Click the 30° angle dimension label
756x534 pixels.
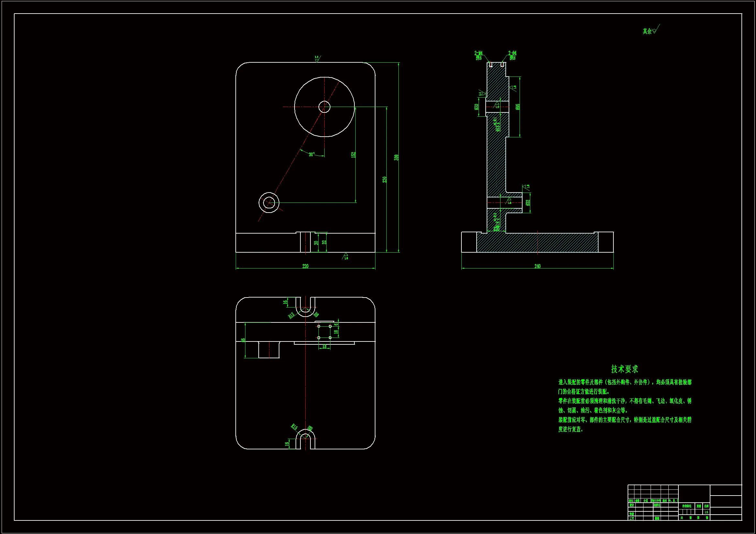point(311,154)
